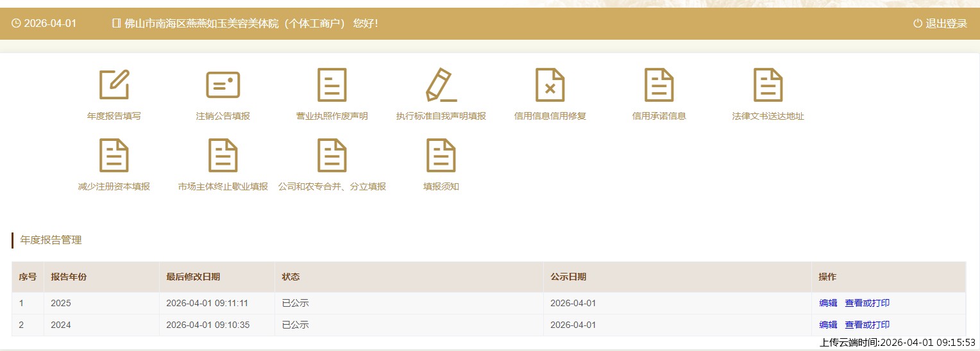This screenshot has width=980, height=351.
Task: Click the 注销公告填报 icon
Action: tap(223, 85)
